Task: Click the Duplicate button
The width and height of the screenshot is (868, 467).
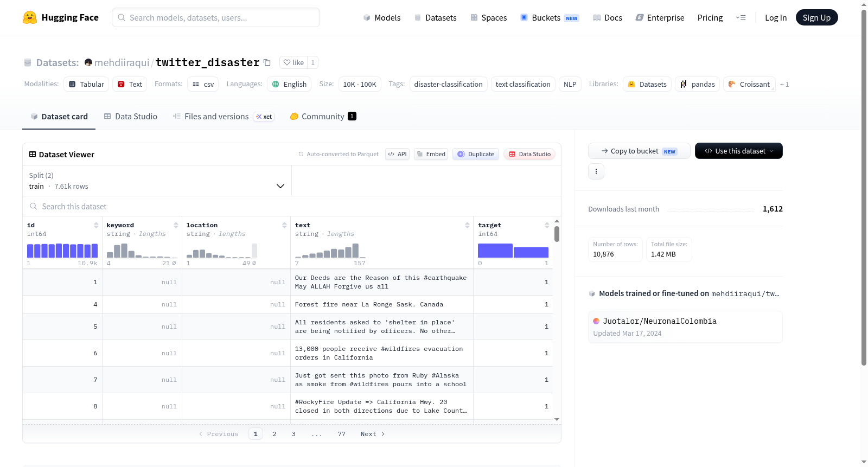Action: pos(476,154)
